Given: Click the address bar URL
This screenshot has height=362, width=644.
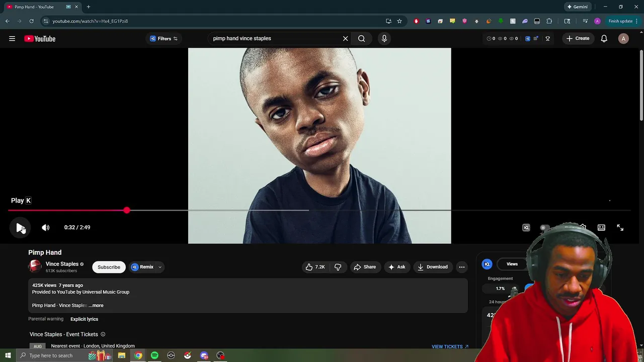Looking at the screenshot, I should [x=90, y=21].
